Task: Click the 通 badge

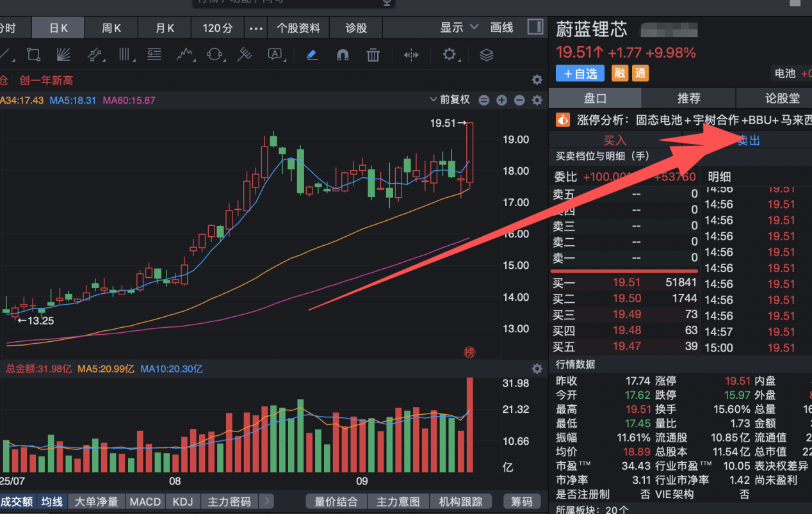Action: 640,73
